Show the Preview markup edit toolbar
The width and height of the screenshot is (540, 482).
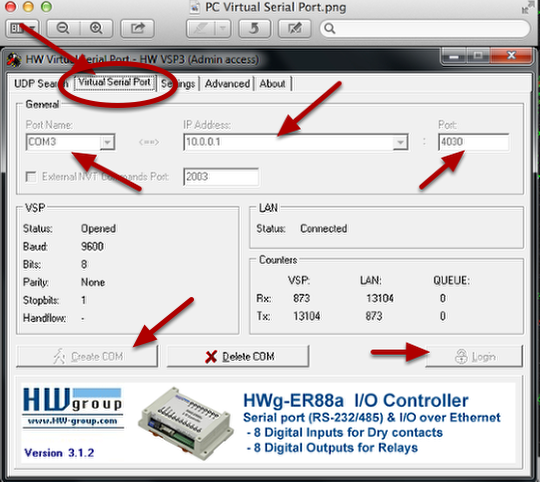coord(295,28)
